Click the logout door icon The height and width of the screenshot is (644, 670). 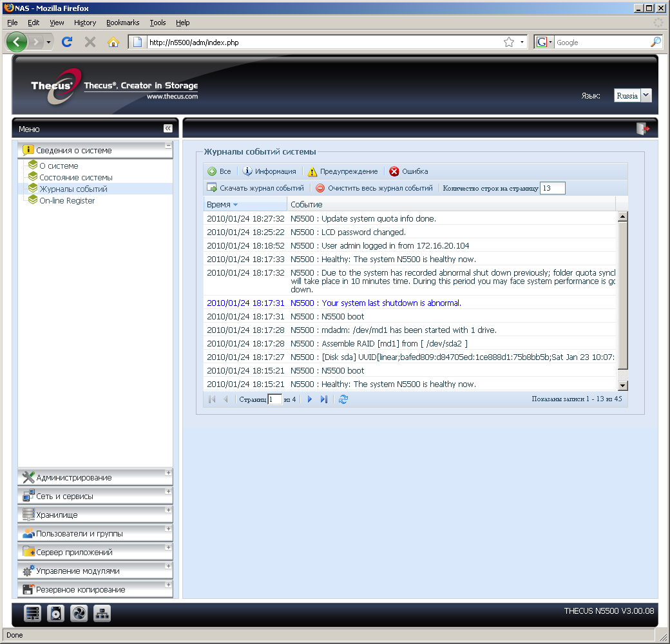(x=642, y=128)
